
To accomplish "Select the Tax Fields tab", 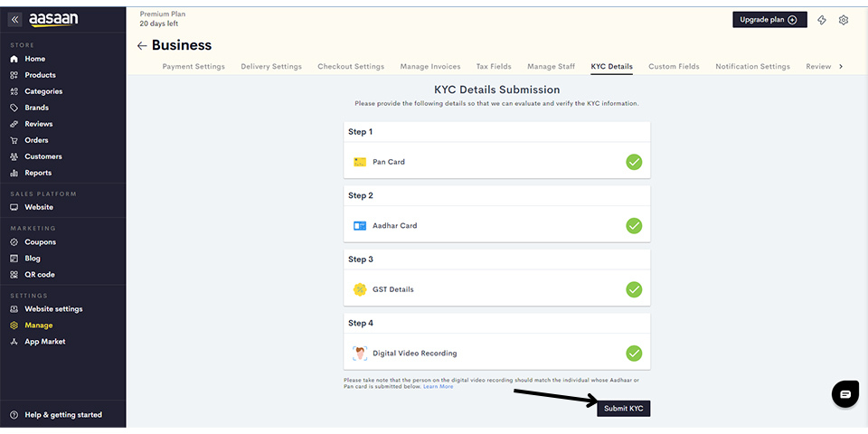I will [x=494, y=66].
